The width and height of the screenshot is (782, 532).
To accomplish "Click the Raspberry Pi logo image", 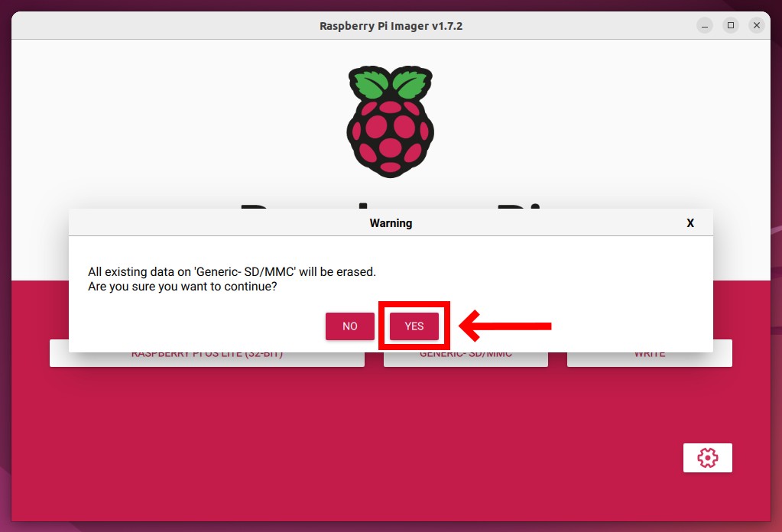I will (391, 122).
